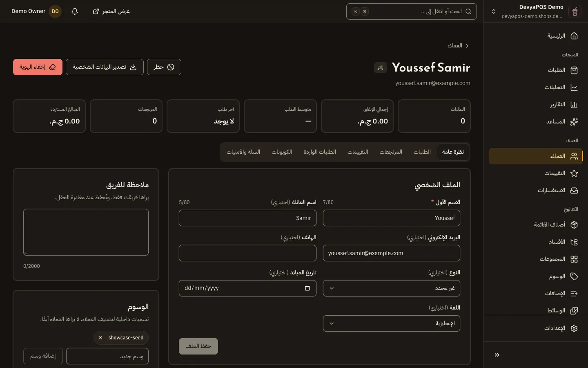Open التحليلات analytics sidebar item

(x=536, y=88)
